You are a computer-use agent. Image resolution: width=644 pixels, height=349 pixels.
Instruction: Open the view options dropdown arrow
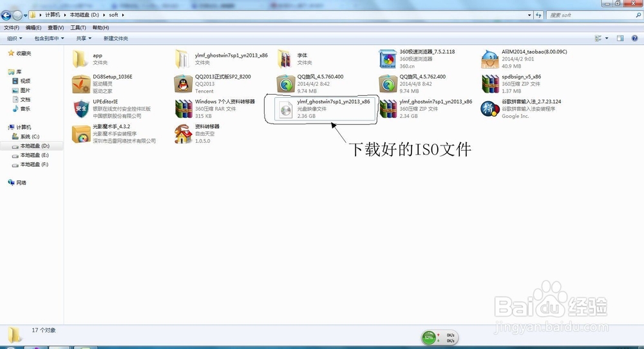pyautogui.click(x=607, y=38)
